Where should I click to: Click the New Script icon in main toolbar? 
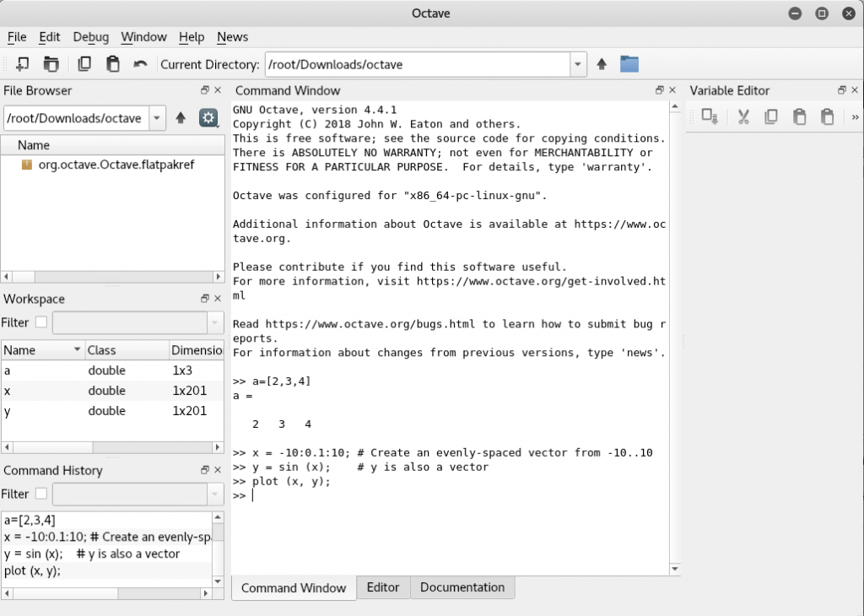23,64
